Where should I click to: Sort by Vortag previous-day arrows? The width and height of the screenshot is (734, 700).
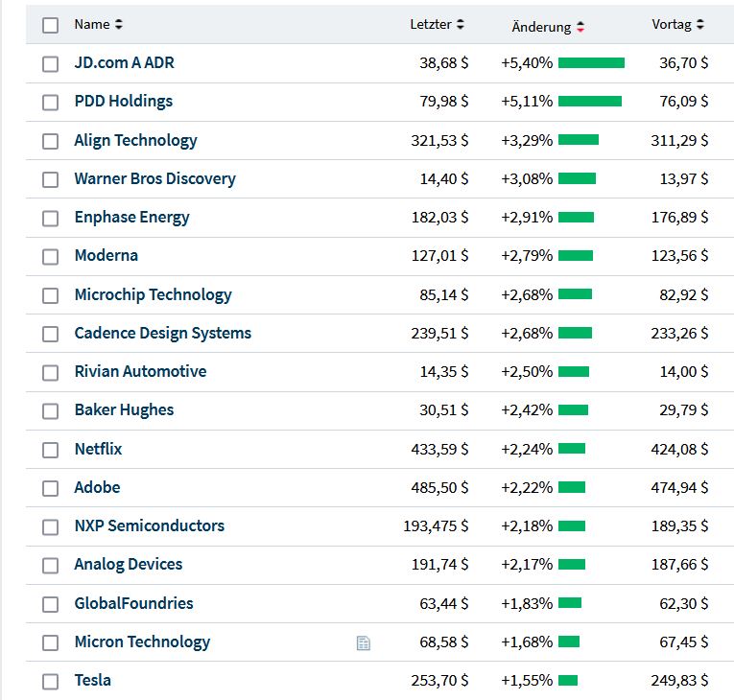coord(700,25)
